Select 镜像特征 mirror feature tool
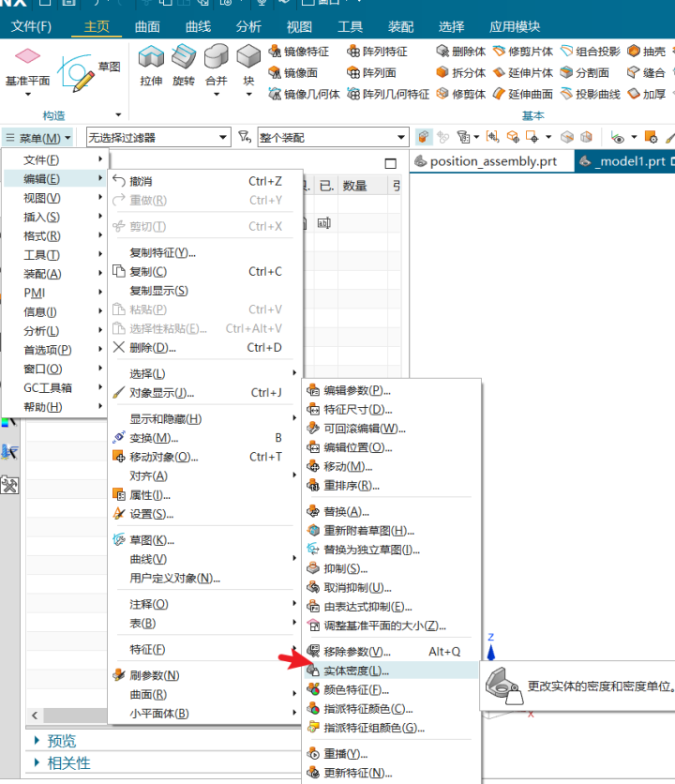Screen dimensions: 675x784 coord(299,52)
